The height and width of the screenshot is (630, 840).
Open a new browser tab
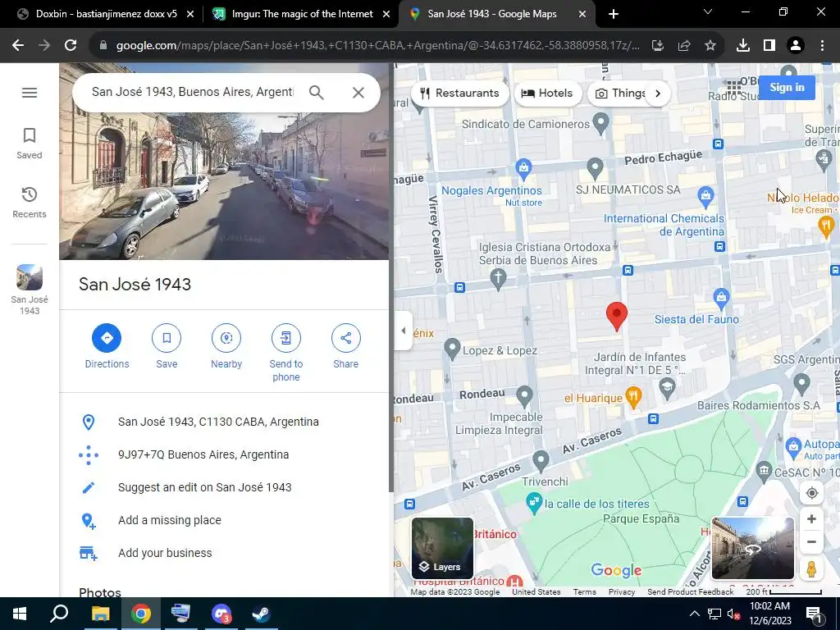tap(614, 14)
